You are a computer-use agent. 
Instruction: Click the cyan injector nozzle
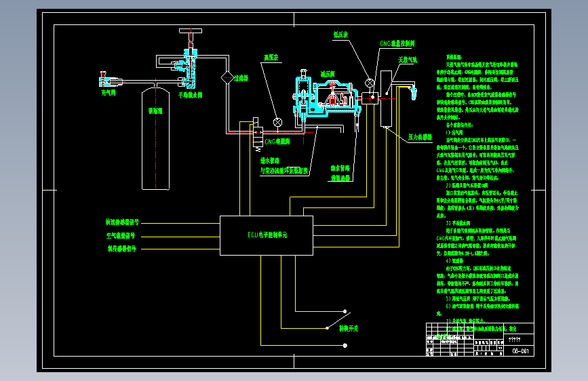[x=414, y=93]
